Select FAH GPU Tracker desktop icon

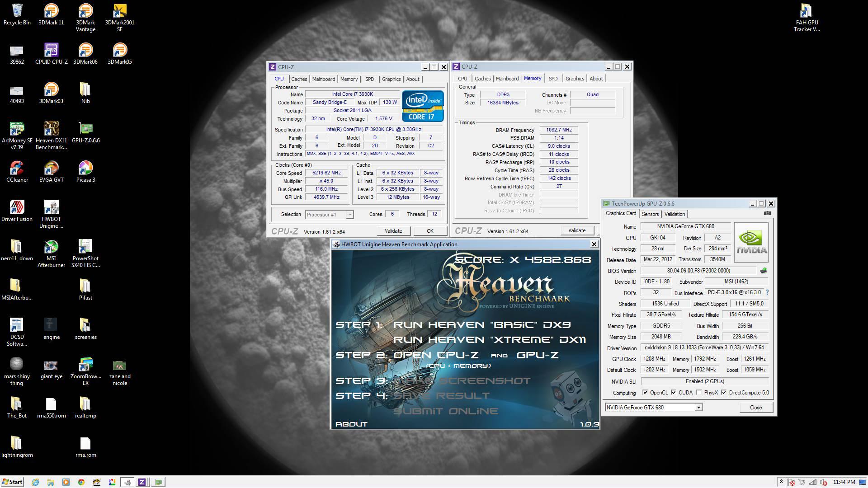[807, 17]
